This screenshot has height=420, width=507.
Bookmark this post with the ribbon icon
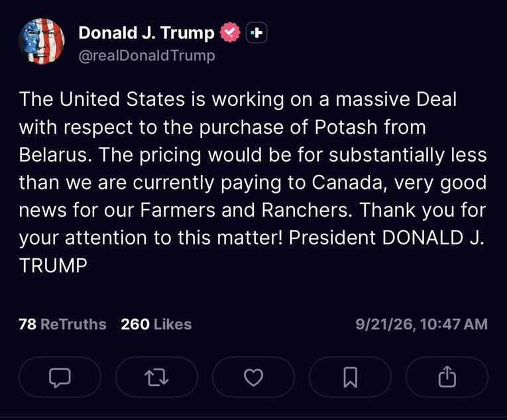click(x=350, y=377)
